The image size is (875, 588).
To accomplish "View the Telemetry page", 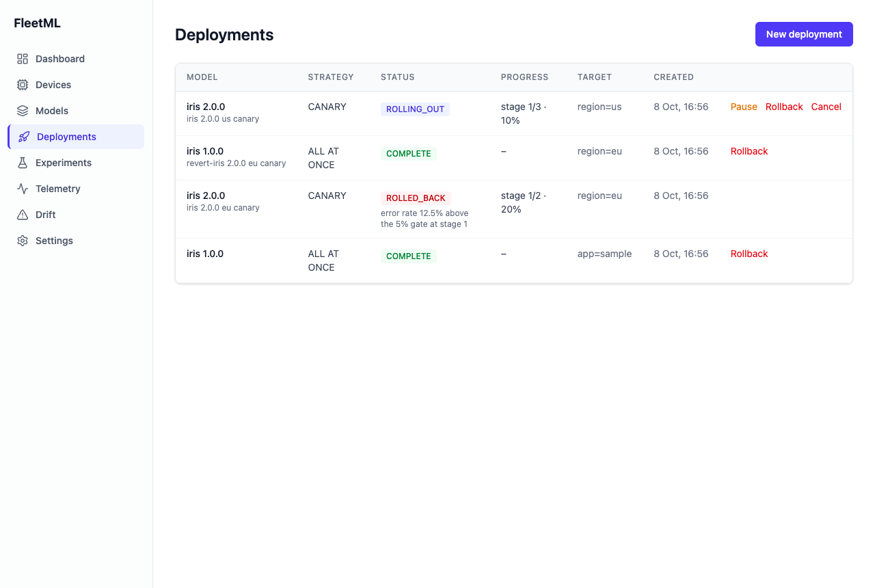I will point(76,189).
